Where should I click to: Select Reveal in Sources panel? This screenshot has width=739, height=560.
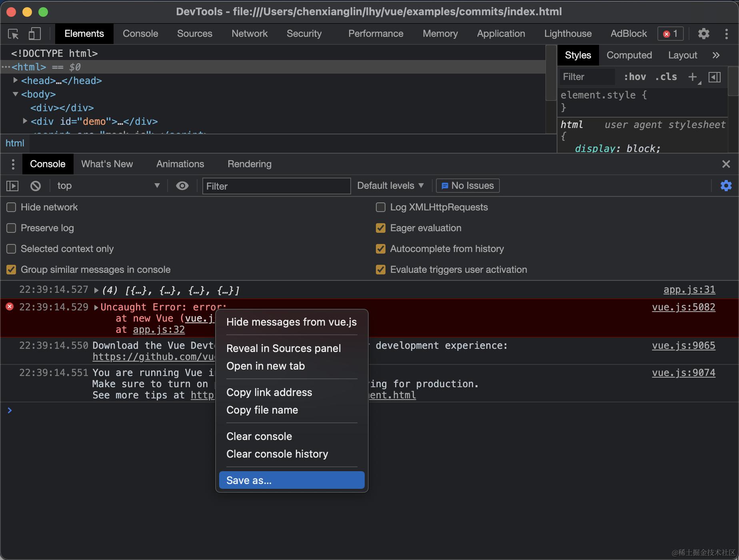click(292, 348)
